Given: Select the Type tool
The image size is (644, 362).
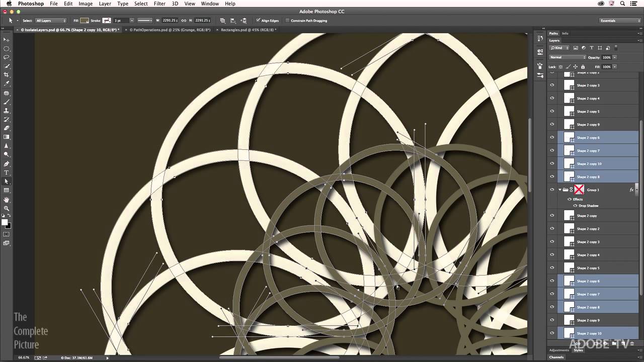Looking at the screenshot, I should pyautogui.click(x=7, y=172).
